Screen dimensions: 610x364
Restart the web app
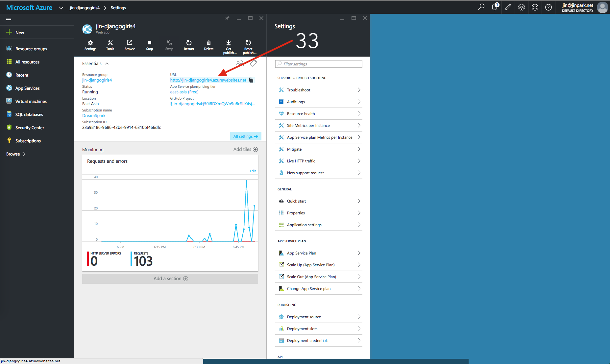(x=189, y=45)
